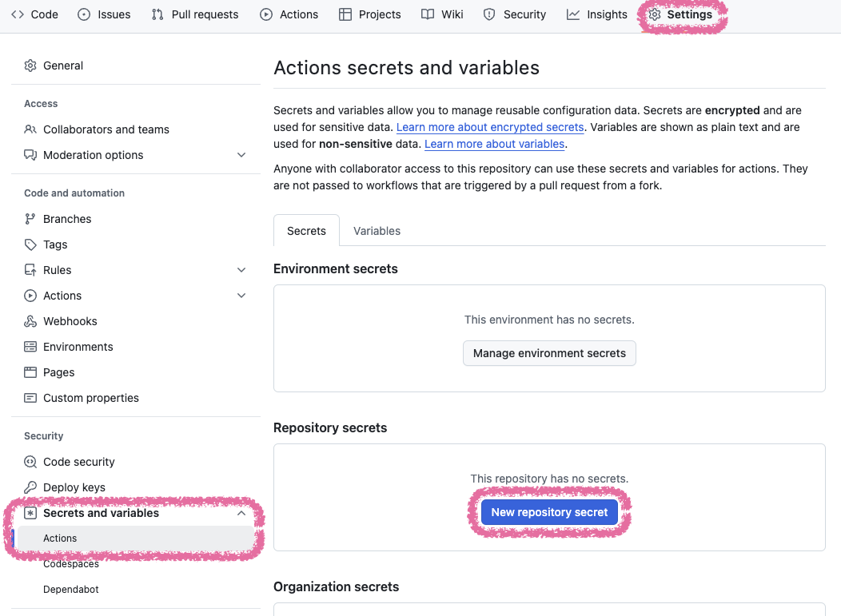Screen dimensions: 841x616
Task: Click the Environments server icon
Action: 30,347
